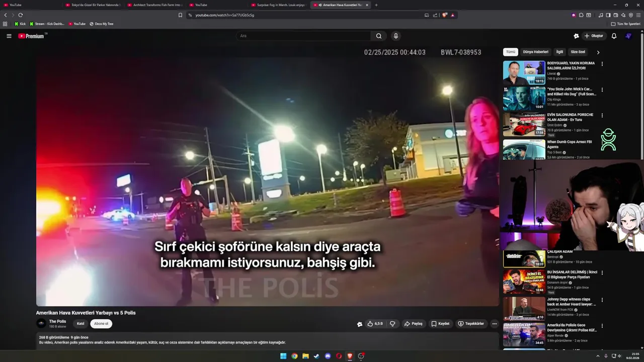This screenshot has height=362, width=644.
Task: Open Steam from the taskbar
Action: tap(316, 356)
